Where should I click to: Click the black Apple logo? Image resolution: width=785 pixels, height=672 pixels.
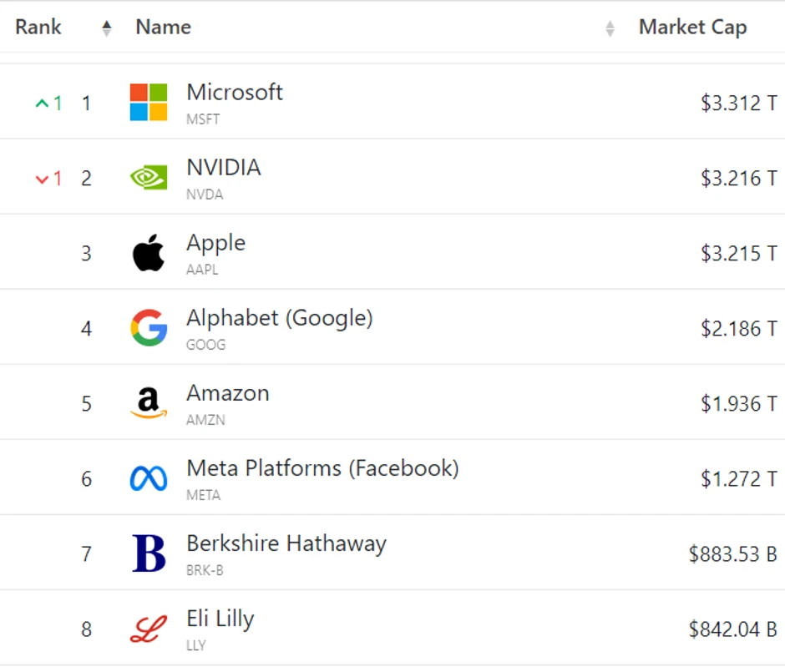click(149, 253)
